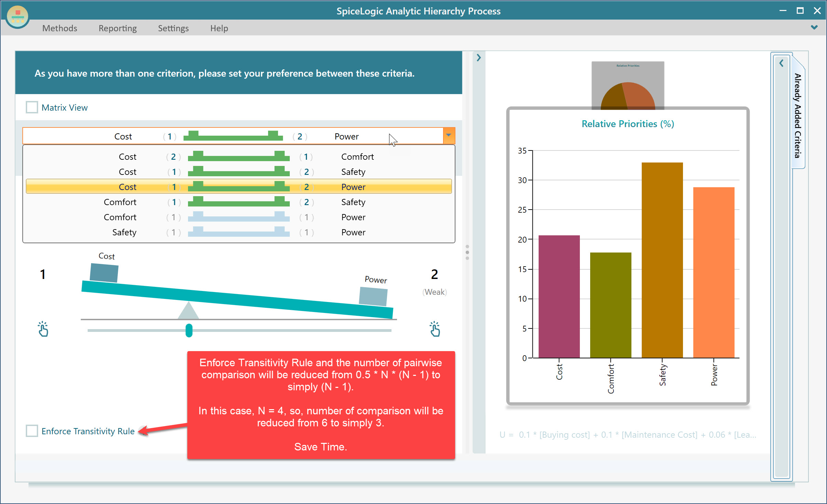The height and width of the screenshot is (504, 827).
Task: Click the Cost bar in chart
Action: click(x=559, y=296)
